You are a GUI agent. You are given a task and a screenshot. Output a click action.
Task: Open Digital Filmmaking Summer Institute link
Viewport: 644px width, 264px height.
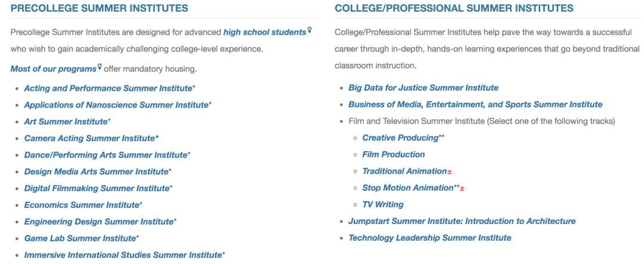pyautogui.click(x=97, y=189)
